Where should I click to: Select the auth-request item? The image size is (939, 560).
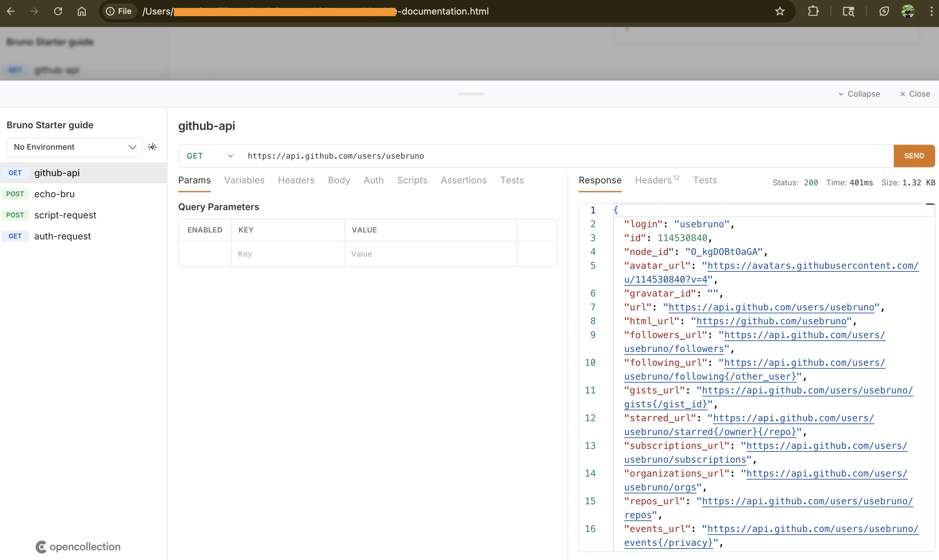pyautogui.click(x=62, y=236)
